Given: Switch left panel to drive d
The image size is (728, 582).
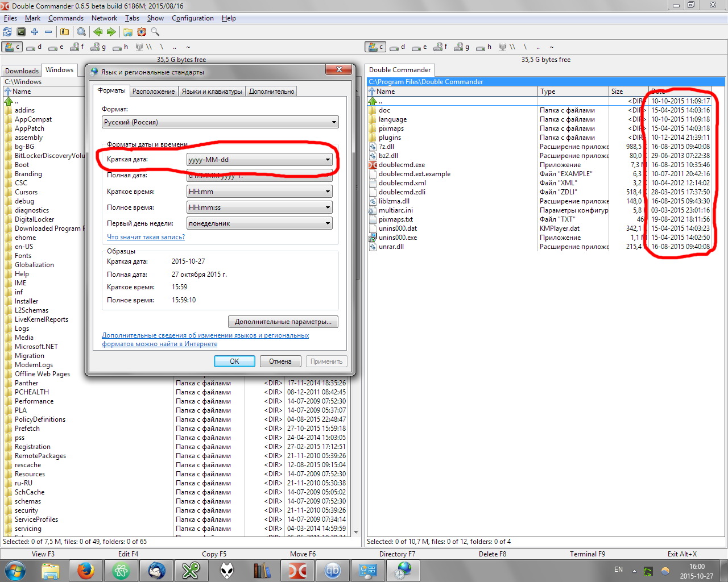Looking at the screenshot, I should point(35,47).
